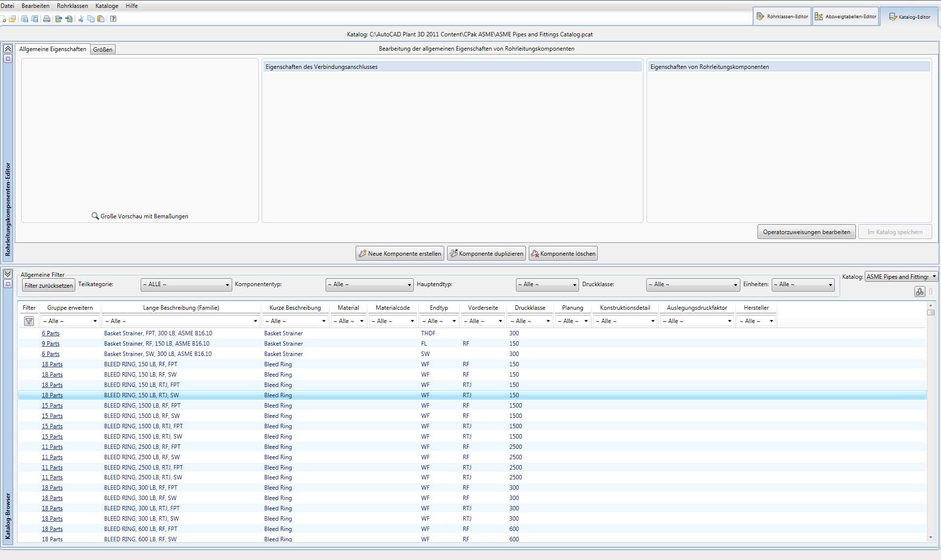Click the question mark help icon
The image size is (941, 560).
click(113, 19)
